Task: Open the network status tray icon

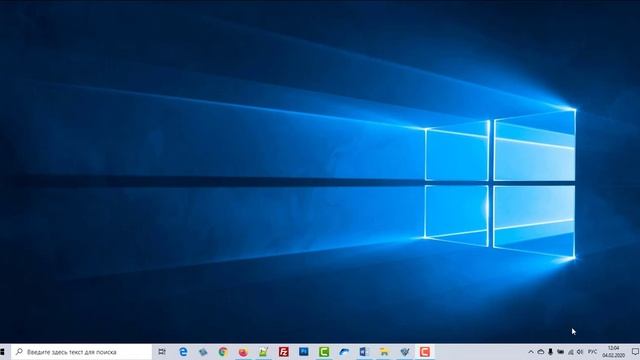Action: pyautogui.click(x=571, y=352)
